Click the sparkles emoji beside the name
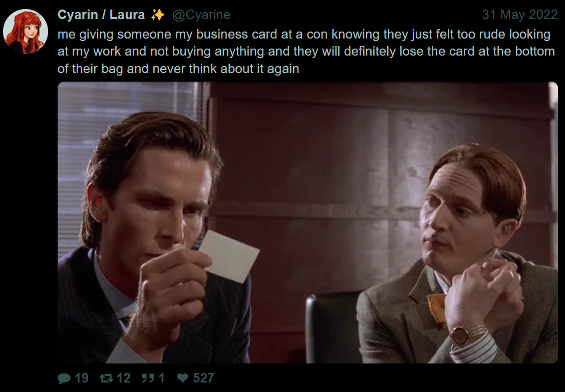The width and height of the screenshot is (565, 392). click(x=157, y=15)
